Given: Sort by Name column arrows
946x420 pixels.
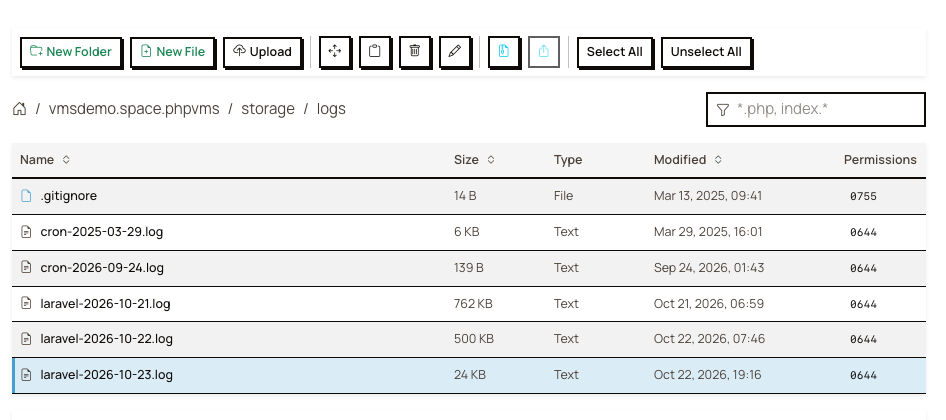Looking at the screenshot, I should point(66,159).
